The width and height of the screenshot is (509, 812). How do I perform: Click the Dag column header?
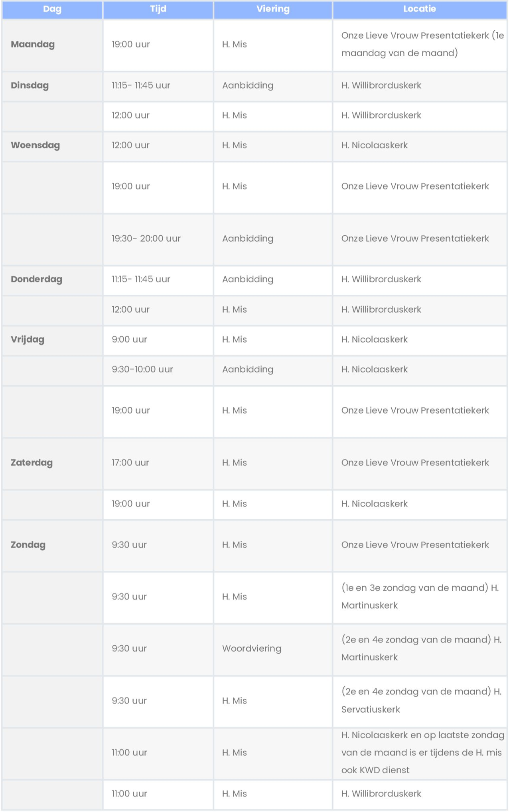pyautogui.click(x=52, y=9)
